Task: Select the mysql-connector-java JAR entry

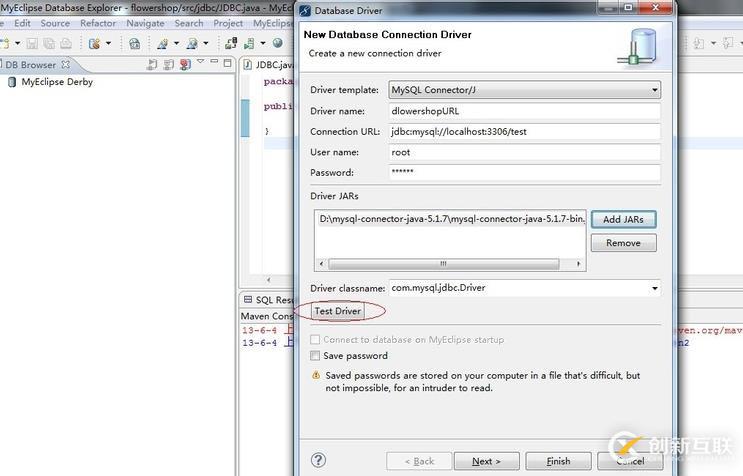Action: [452, 219]
